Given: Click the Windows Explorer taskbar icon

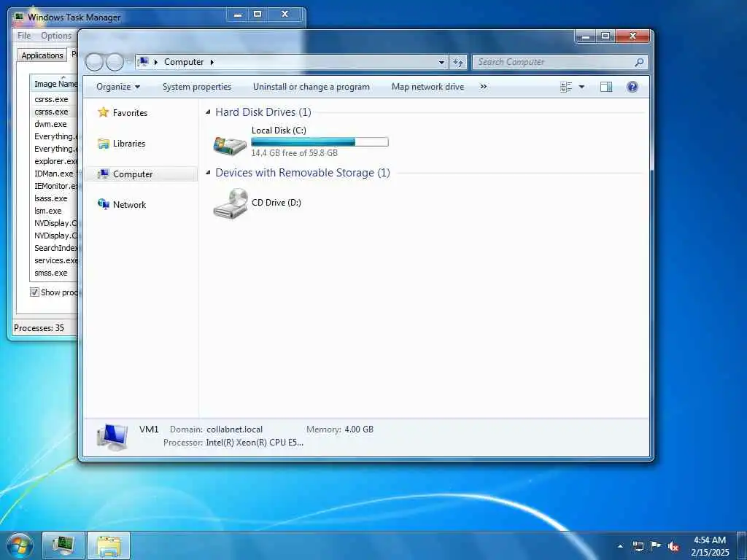Looking at the screenshot, I should [x=109, y=545].
